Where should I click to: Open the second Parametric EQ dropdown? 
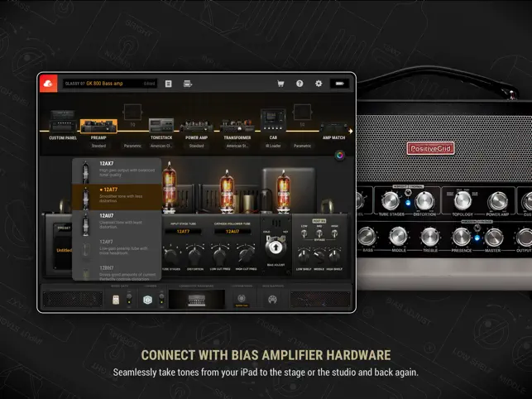302,146
